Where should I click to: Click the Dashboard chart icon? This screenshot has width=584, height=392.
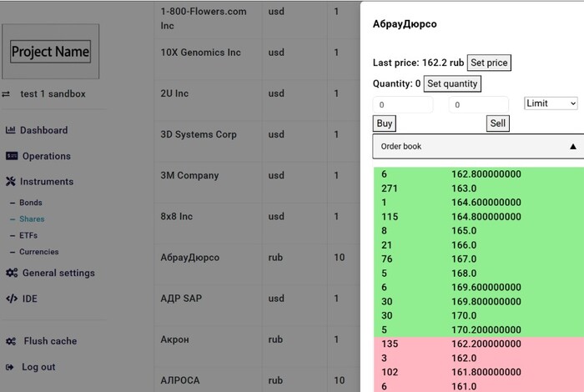11,130
